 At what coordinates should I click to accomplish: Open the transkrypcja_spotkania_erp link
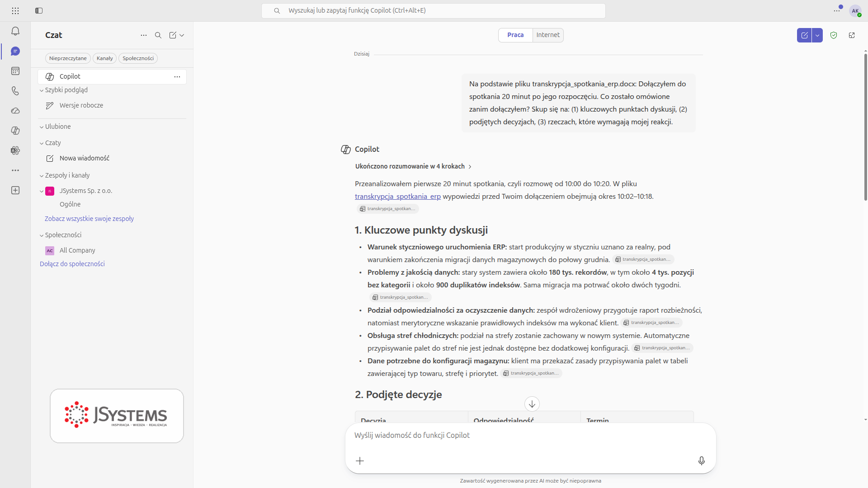point(397,197)
